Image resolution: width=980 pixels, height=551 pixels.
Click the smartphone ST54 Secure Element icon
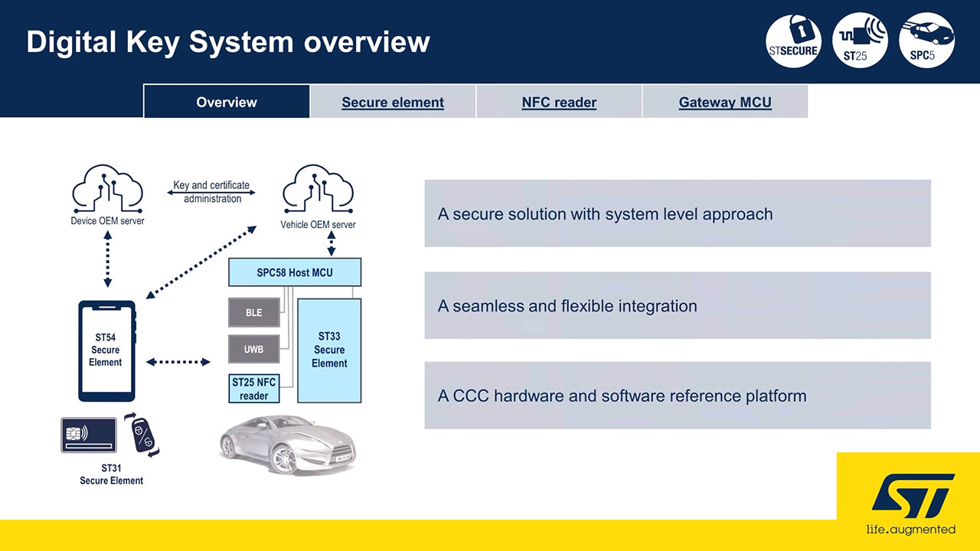pos(107,350)
